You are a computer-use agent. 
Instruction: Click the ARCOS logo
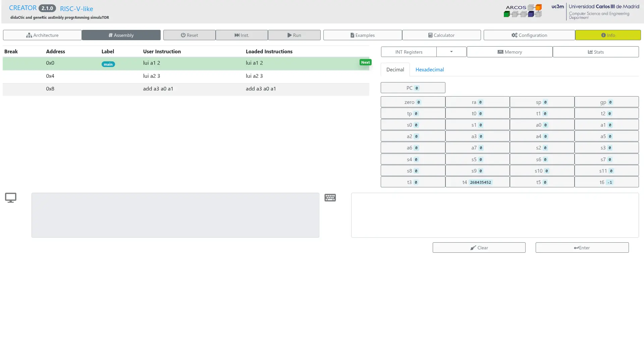(x=523, y=11)
